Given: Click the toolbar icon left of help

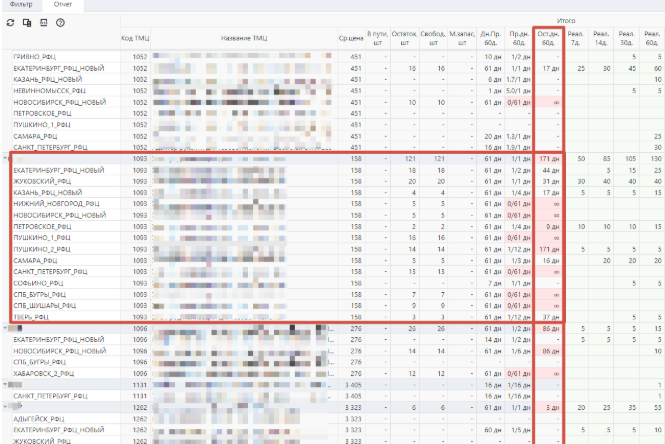Looking at the screenshot, I should (44, 22).
